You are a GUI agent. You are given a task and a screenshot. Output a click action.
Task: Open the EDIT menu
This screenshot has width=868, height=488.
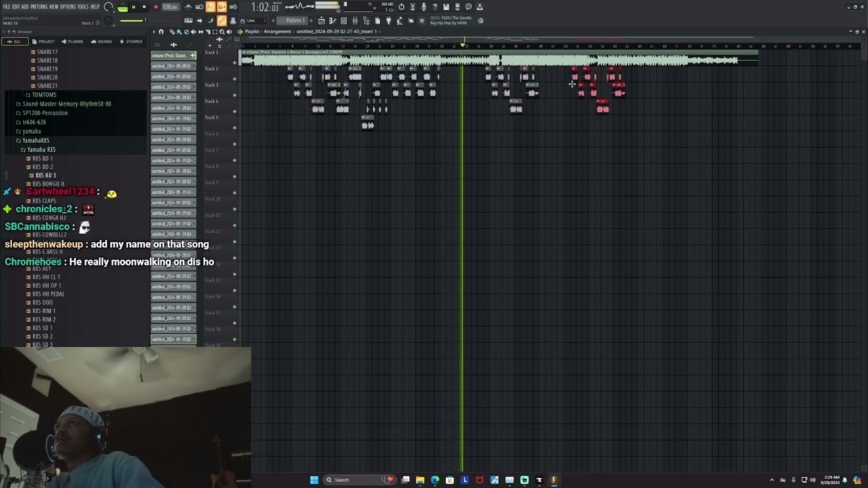point(16,7)
